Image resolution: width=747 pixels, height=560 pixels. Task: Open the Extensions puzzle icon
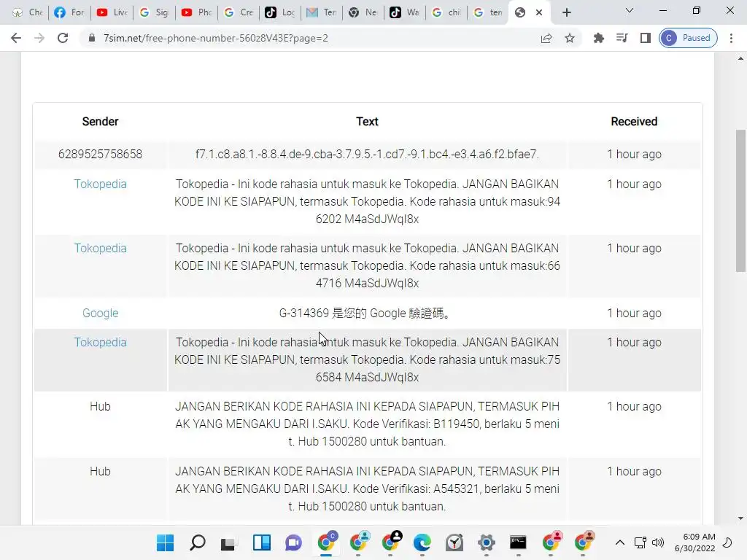pos(599,38)
